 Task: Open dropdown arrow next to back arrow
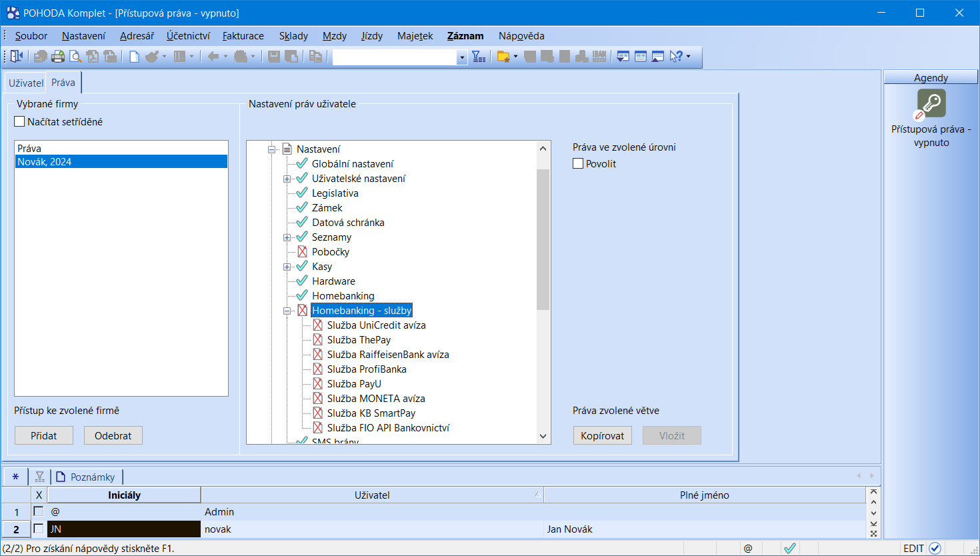(225, 57)
